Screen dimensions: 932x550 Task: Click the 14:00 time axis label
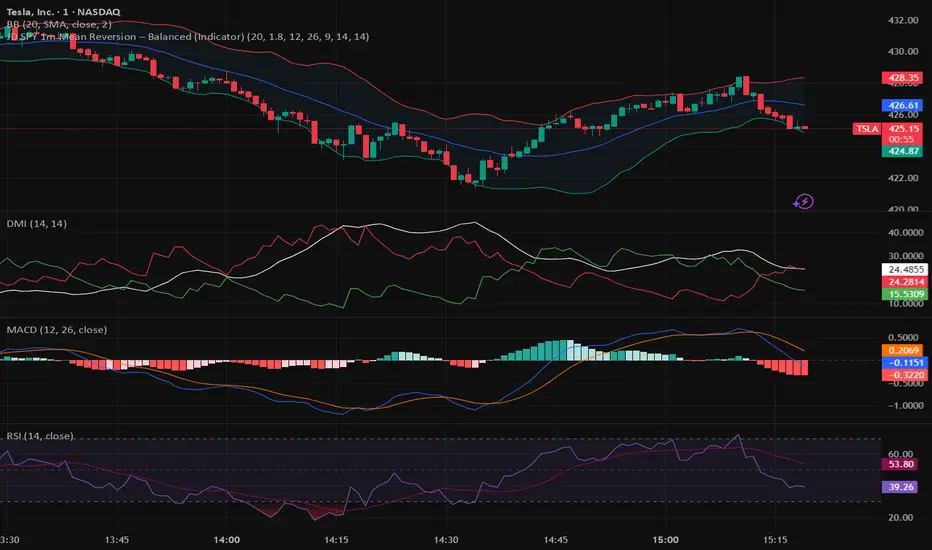(x=226, y=540)
